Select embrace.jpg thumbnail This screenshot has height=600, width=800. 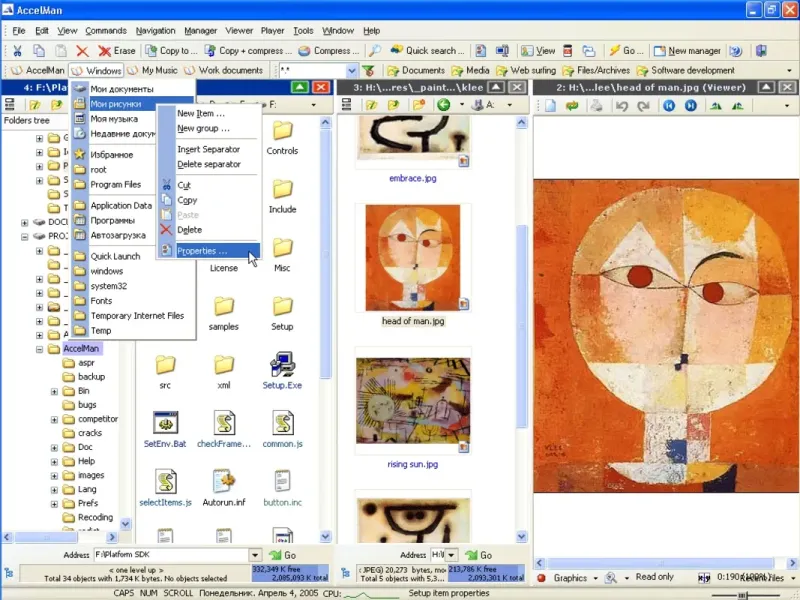tap(413, 140)
